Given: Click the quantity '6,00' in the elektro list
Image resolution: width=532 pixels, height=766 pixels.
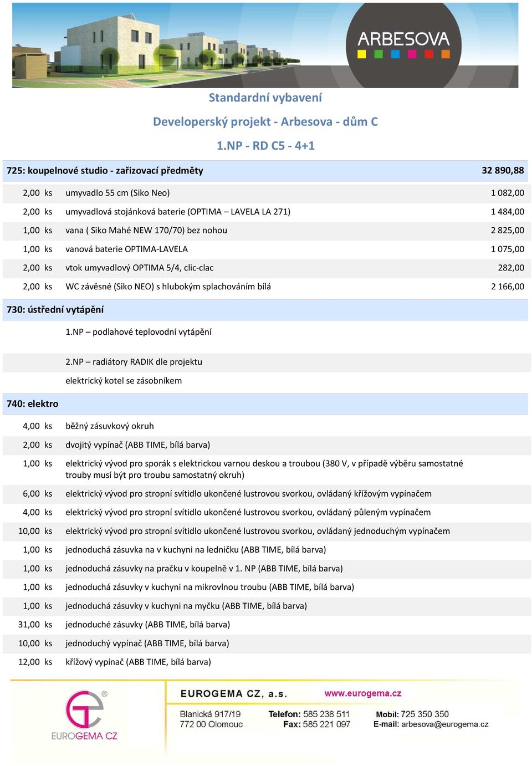Looking at the screenshot, I should click(x=31, y=494).
